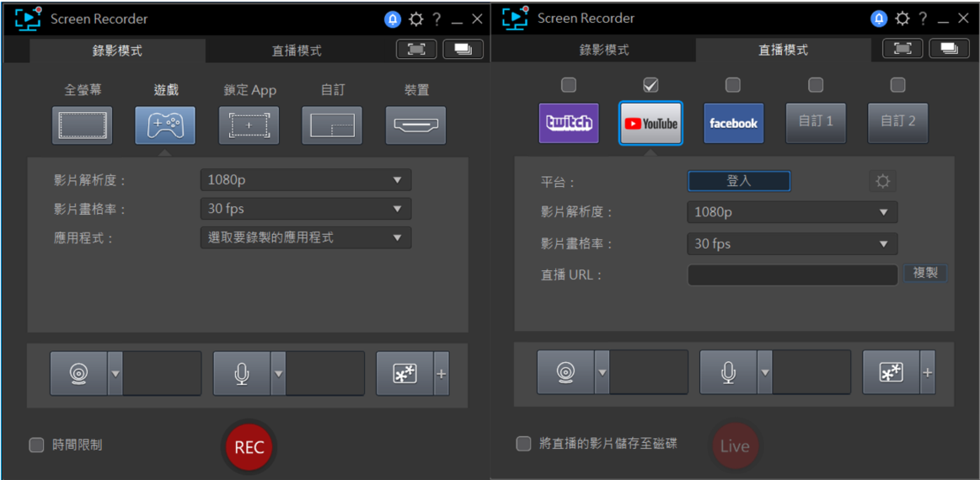
Task: Click the Live streaming button
Action: click(735, 446)
